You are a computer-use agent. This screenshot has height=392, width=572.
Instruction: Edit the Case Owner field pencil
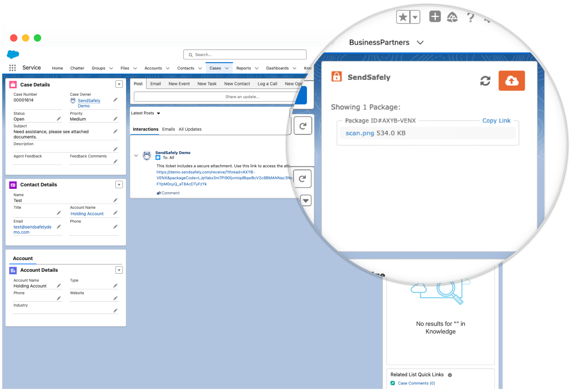click(x=116, y=100)
